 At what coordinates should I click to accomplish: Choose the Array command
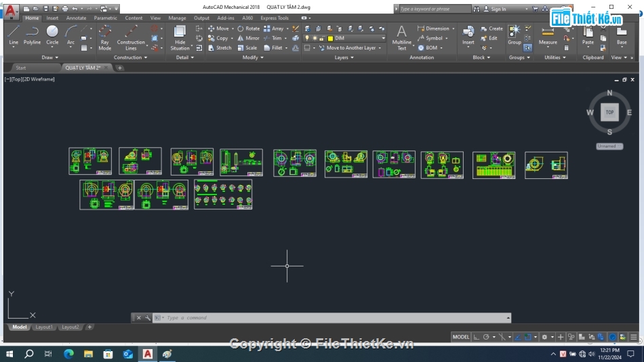274,28
